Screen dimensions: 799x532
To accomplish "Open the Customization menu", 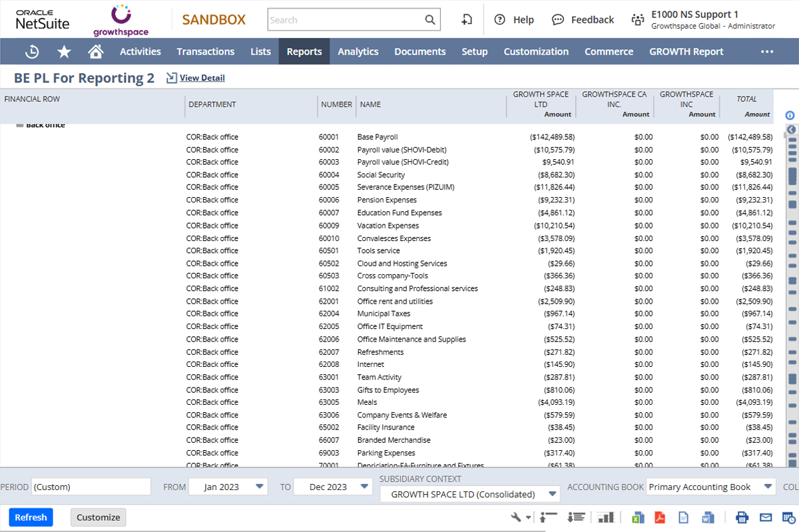I will pyautogui.click(x=536, y=51).
